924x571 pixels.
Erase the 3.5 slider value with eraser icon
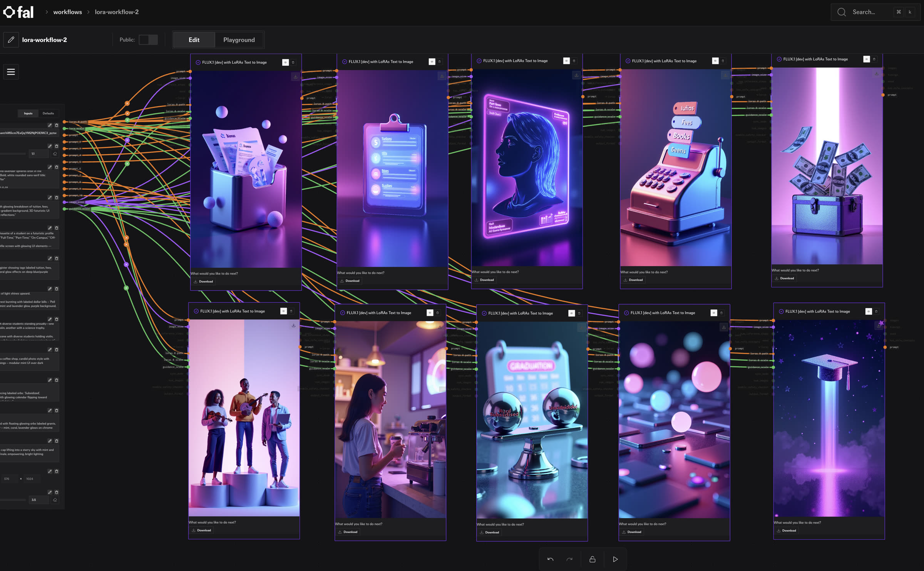55,500
